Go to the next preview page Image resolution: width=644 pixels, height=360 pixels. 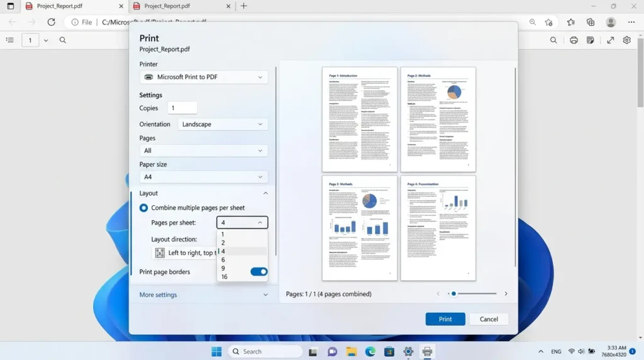click(x=506, y=293)
